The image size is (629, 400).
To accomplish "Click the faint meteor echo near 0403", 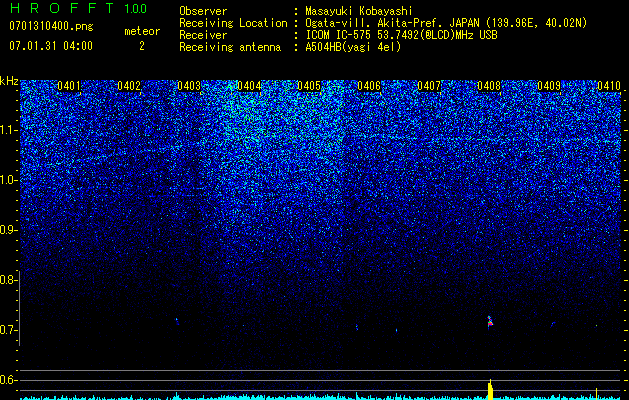I will coord(177,321).
